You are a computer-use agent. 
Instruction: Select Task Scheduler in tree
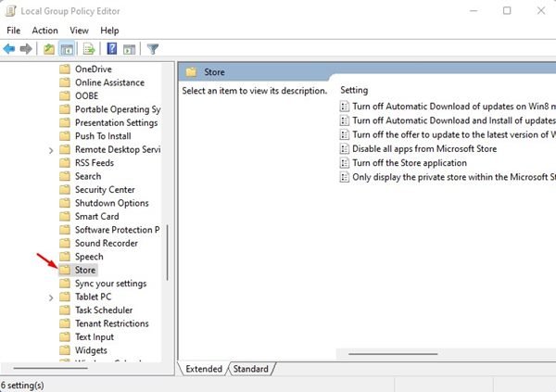[x=104, y=310]
